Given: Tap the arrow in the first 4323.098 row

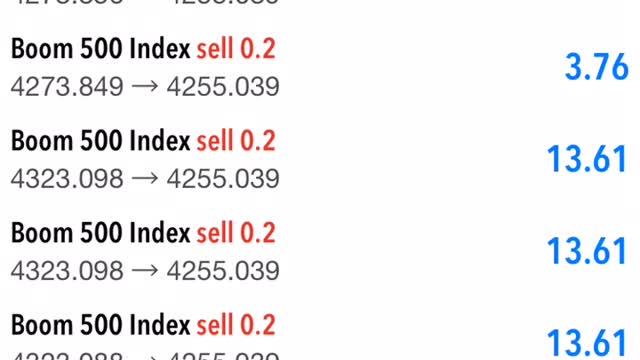Looking at the screenshot, I should pyautogui.click(x=145, y=179).
